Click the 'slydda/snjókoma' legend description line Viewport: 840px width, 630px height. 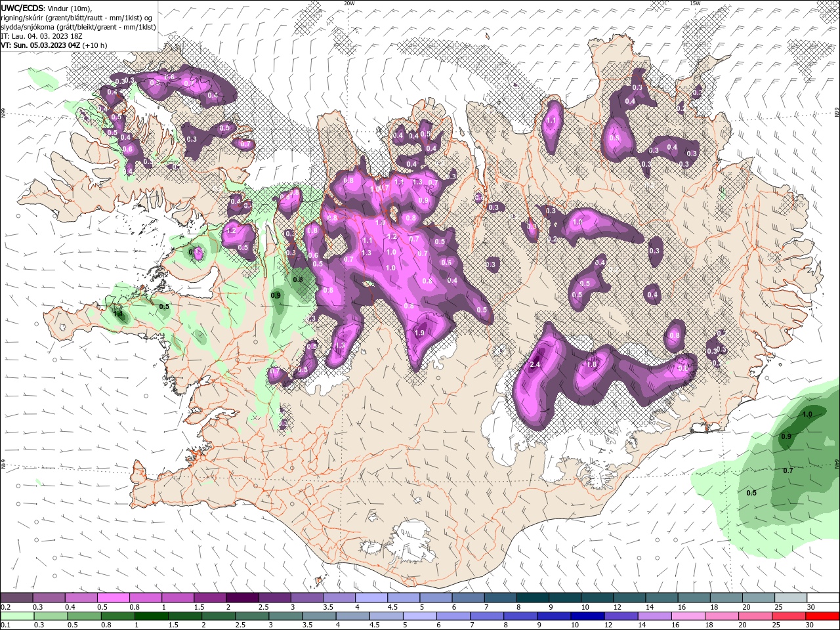click(x=78, y=27)
